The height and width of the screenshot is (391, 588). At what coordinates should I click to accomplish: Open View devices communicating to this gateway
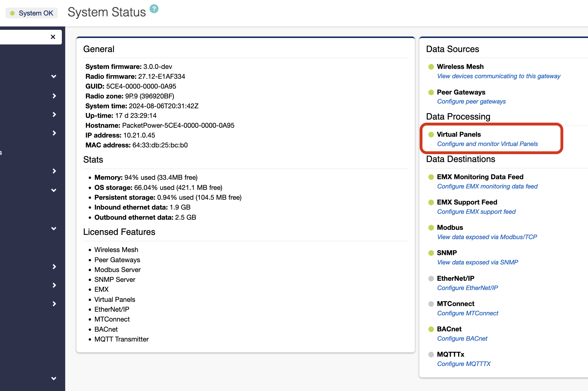click(x=499, y=76)
